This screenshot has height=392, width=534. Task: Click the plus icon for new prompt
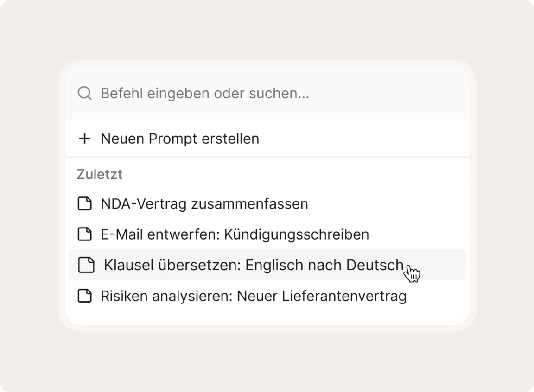(x=84, y=139)
